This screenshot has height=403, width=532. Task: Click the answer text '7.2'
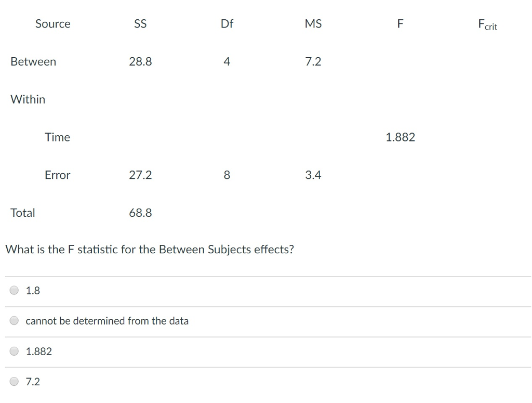32,381
